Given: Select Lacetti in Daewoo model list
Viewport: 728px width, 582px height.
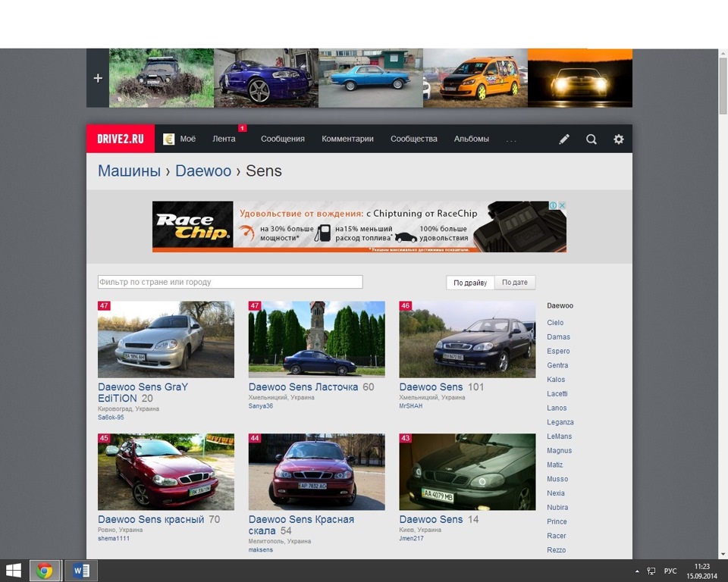Looking at the screenshot, I should tap(557, 393).
